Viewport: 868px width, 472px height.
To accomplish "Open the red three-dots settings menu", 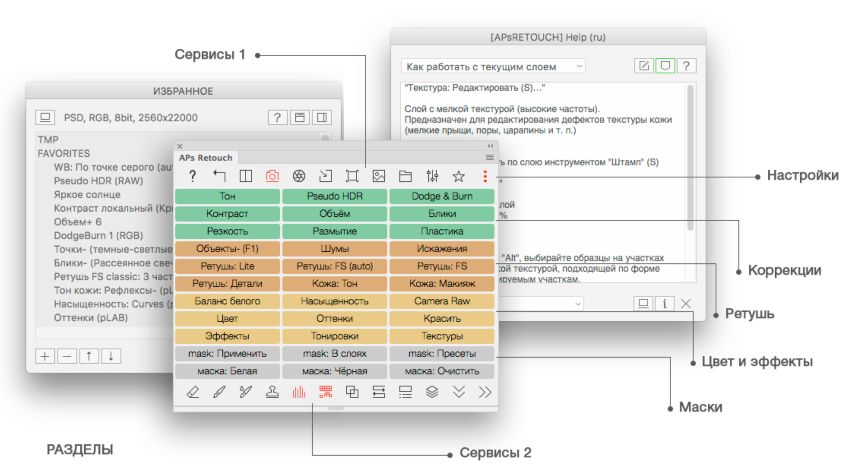I will [x=485, y=176].
